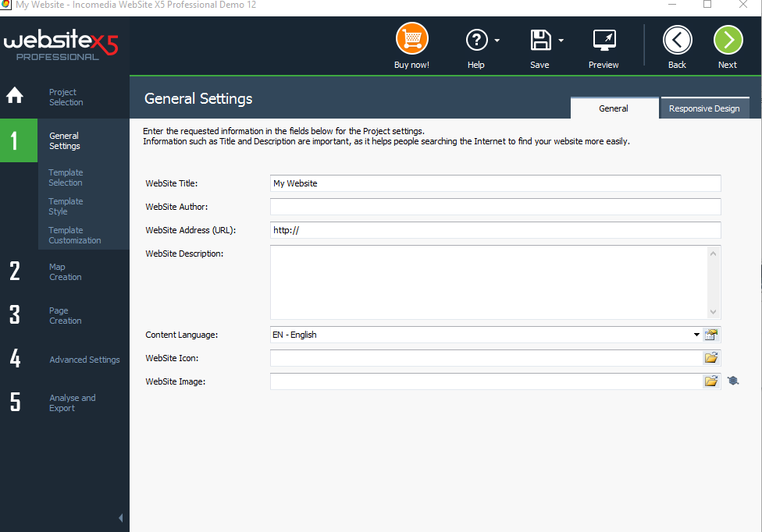Focus the WebSite Title field
The width and height of the screenshot is (762, 532).
click(x=496, y=183)
